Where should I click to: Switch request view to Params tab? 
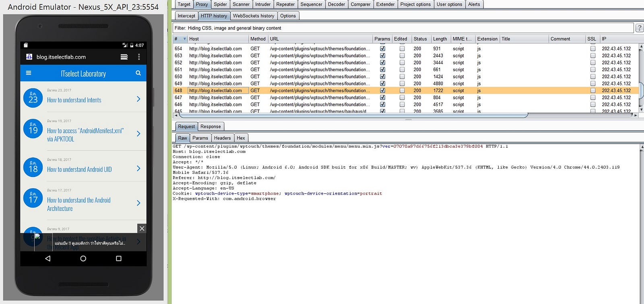200,138
